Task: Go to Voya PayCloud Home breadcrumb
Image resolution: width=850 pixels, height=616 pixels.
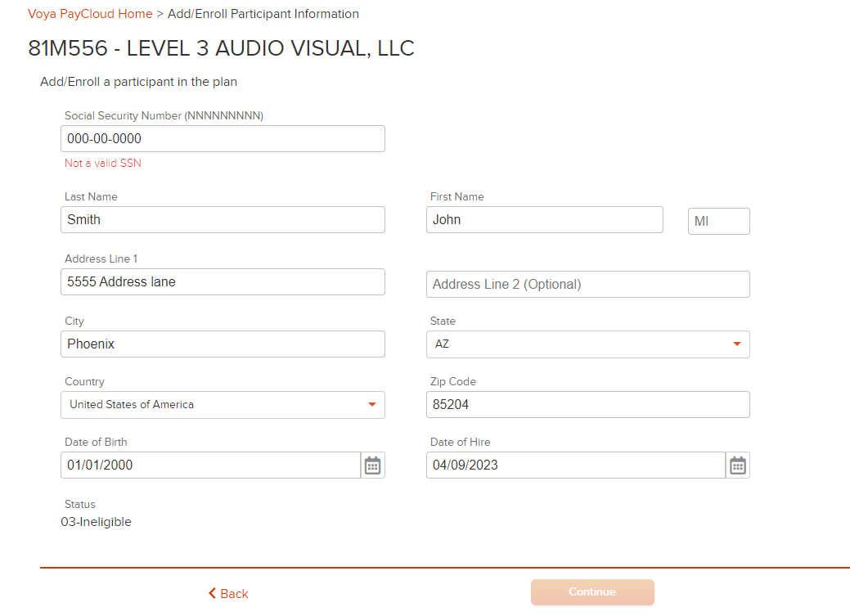Action: 90,14
